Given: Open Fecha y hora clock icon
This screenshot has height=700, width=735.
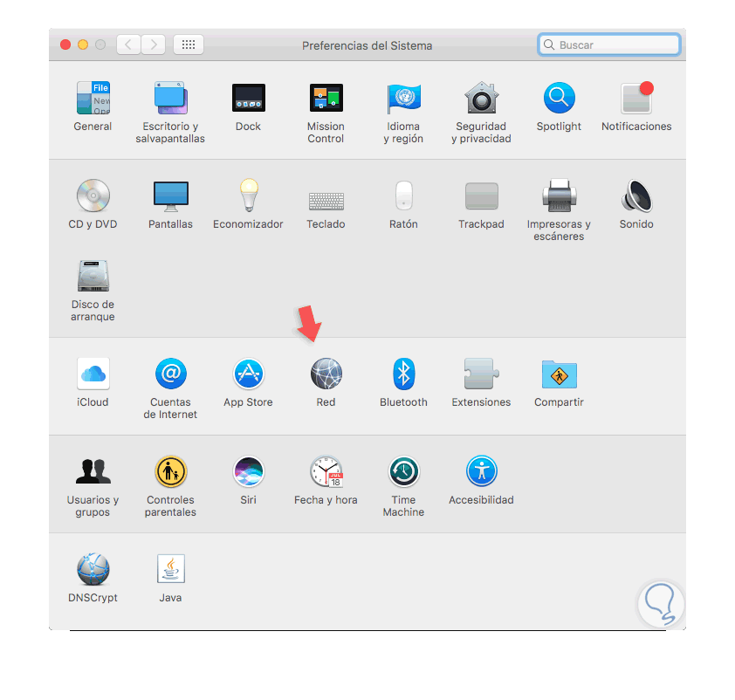Looking at the screenshot, I should pyautogui.click(x=326, y=471).
